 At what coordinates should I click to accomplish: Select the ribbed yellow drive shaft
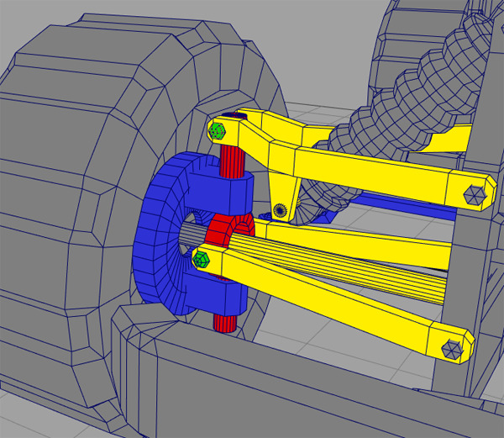[x=338, y=267]
